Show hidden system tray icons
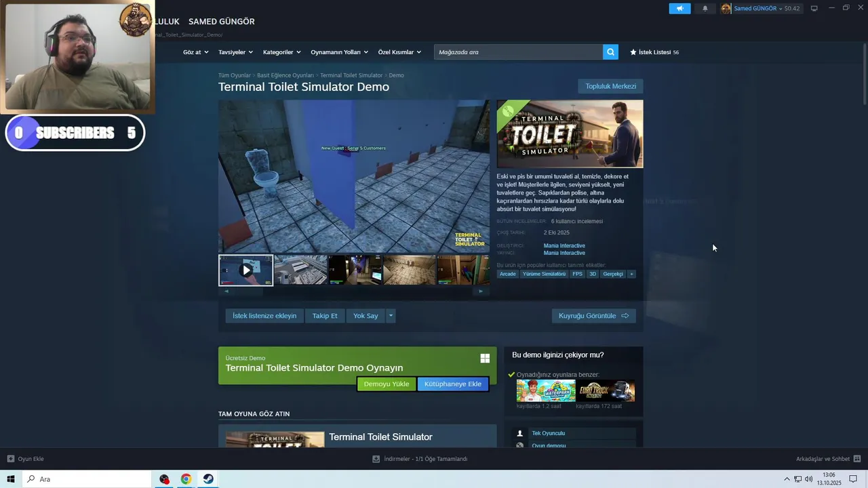The image size is (868, 488). (x=787, y=479)
